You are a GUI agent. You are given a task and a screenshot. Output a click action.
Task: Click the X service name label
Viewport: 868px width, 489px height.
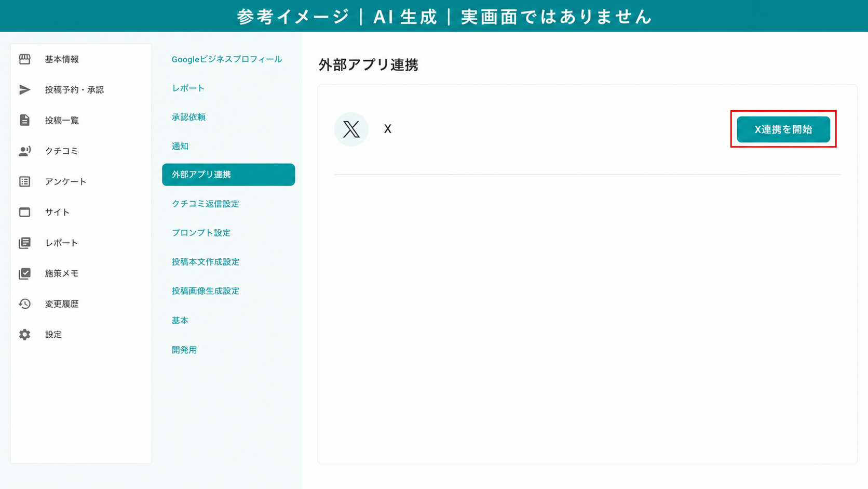(x=388, y=129)
